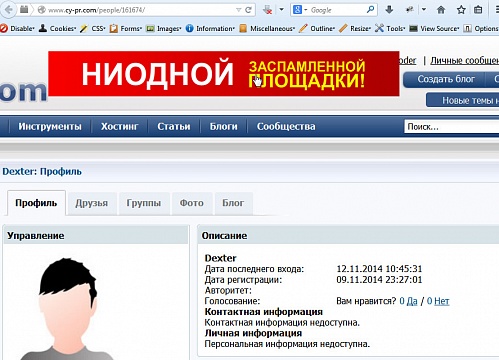Click last login date 12.11.2014 10:45:31
This screenshot has width=499, height=360.
coord(379,269)
